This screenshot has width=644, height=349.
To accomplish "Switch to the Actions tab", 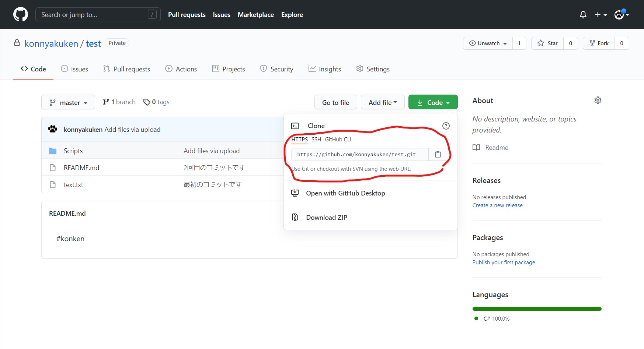I will pyautogui.click(x=181, y=69).
